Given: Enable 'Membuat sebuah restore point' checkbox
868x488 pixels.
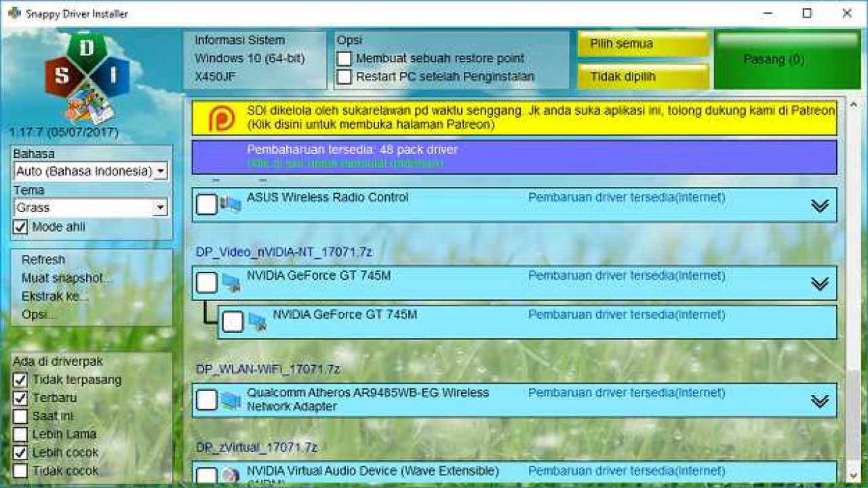Looking at the screenshot, I should pyautogui.click(x=344, y=59).
